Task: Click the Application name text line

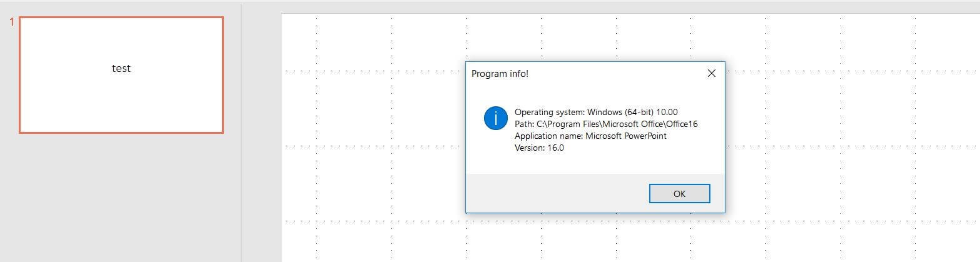Action: pos(590,136)
